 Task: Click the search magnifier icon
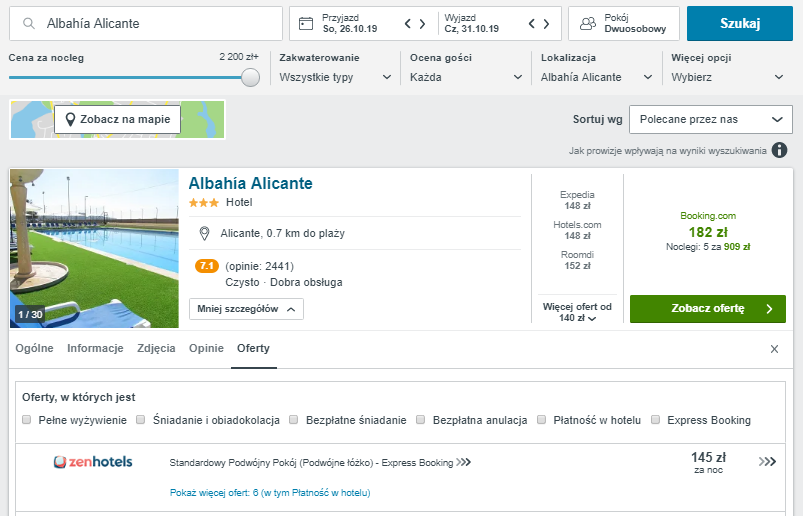point(29,24)
